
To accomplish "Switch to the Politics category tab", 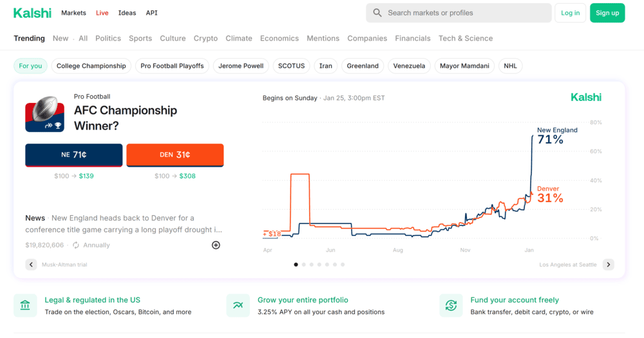I will pyautogui.click(x=108, y=38).
